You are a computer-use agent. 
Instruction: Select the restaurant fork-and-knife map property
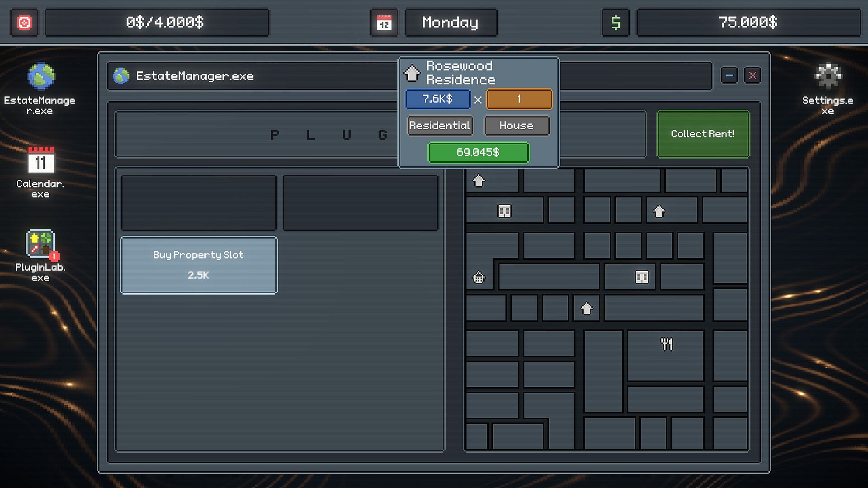click(x=666, y=345)
